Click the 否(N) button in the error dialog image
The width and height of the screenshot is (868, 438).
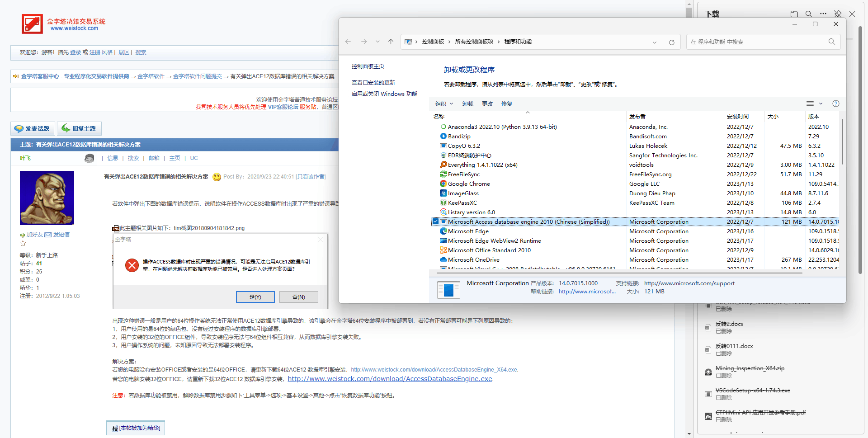click(x=299, y=297)
